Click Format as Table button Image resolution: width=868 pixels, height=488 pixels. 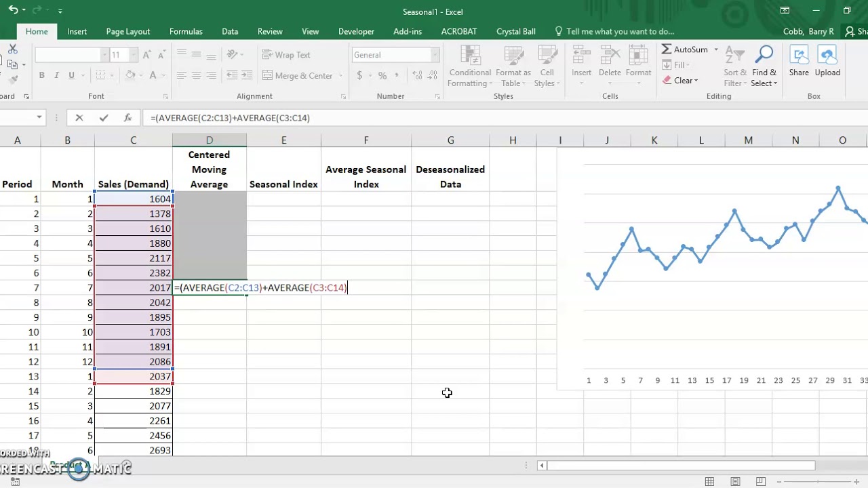(x=513, y=66)
